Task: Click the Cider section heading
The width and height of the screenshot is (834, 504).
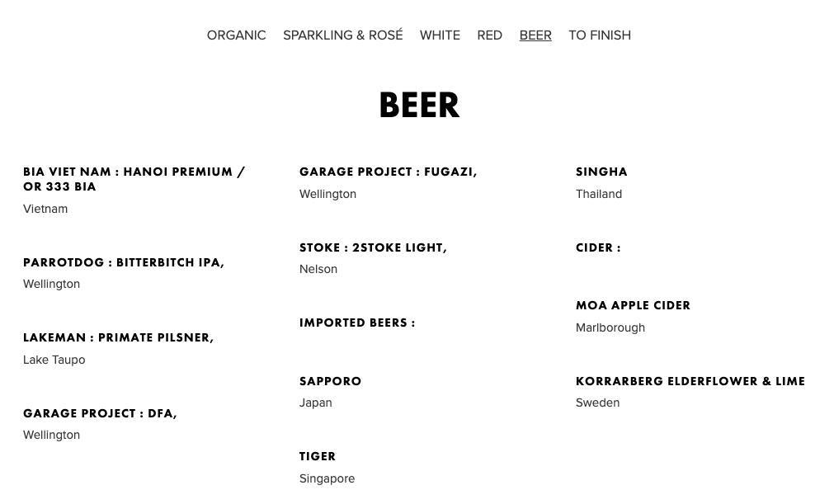Action: [x=598, y=247]
